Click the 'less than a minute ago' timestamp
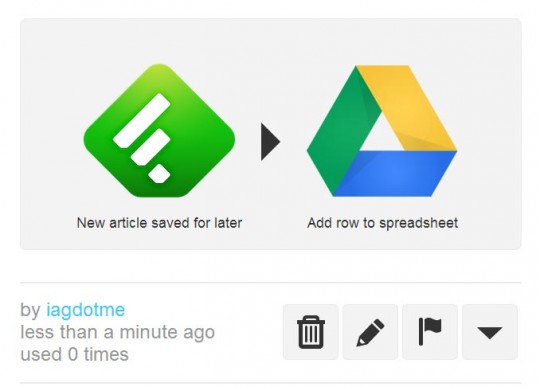This screenshot has width=540, height=387. click(x=117, y=332)
